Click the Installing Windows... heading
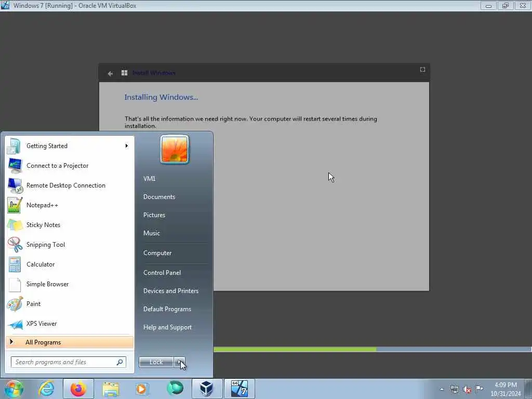 tap(161, 97)
